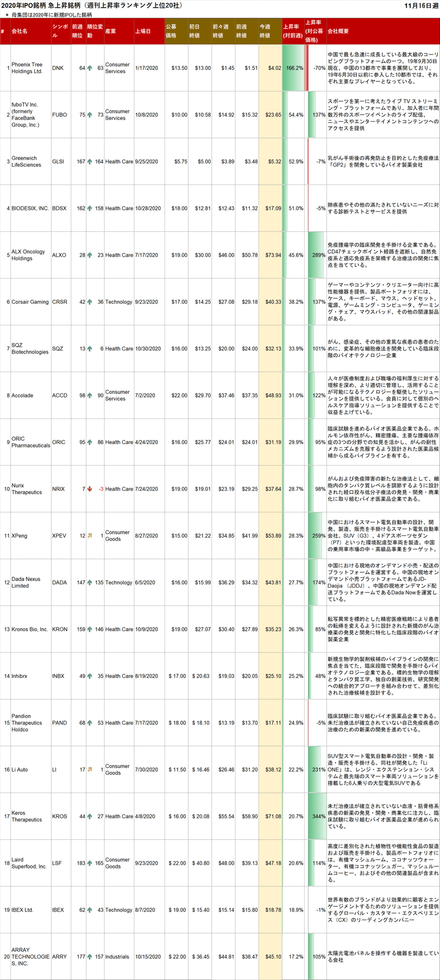Click green up arrow in Corsair Gaming row
Screen dimensions: 440x980
90,302
